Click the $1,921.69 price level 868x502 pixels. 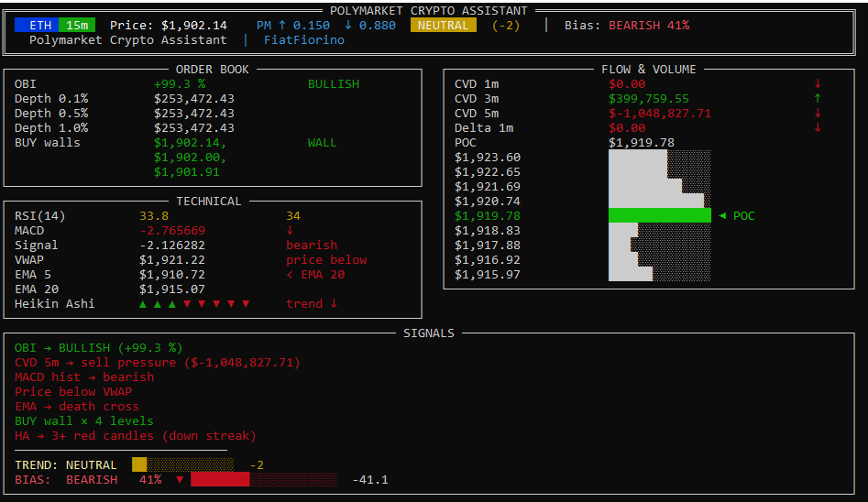(x=487, y=187)
